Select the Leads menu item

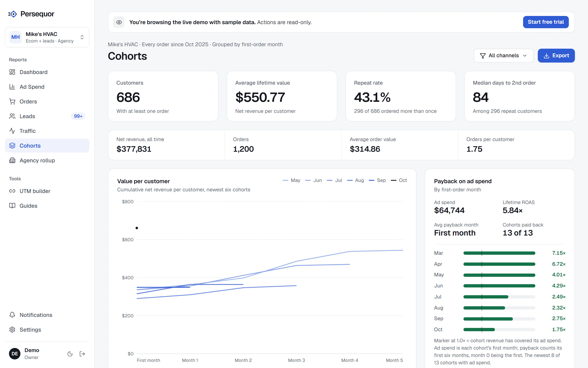[x=47, y=116]
